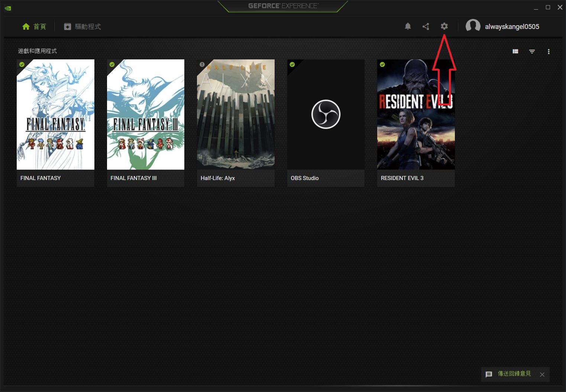Screen dimensions: 566x392
Task: Go to the 首頁 home tab
Action: (x=34, y=27)
